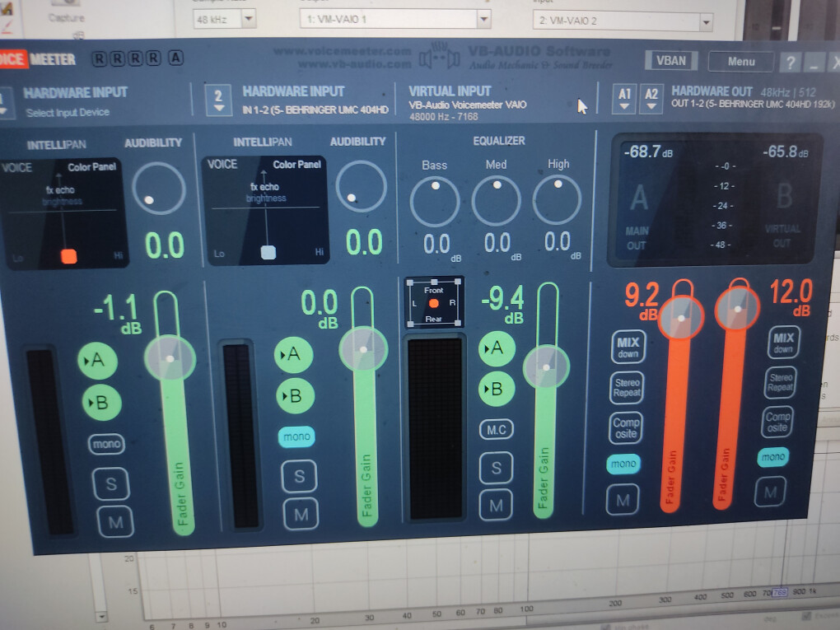Solo the Hardware Input 2 strip
This screenshot has width=840, height=630.
(x=300, y=476)
